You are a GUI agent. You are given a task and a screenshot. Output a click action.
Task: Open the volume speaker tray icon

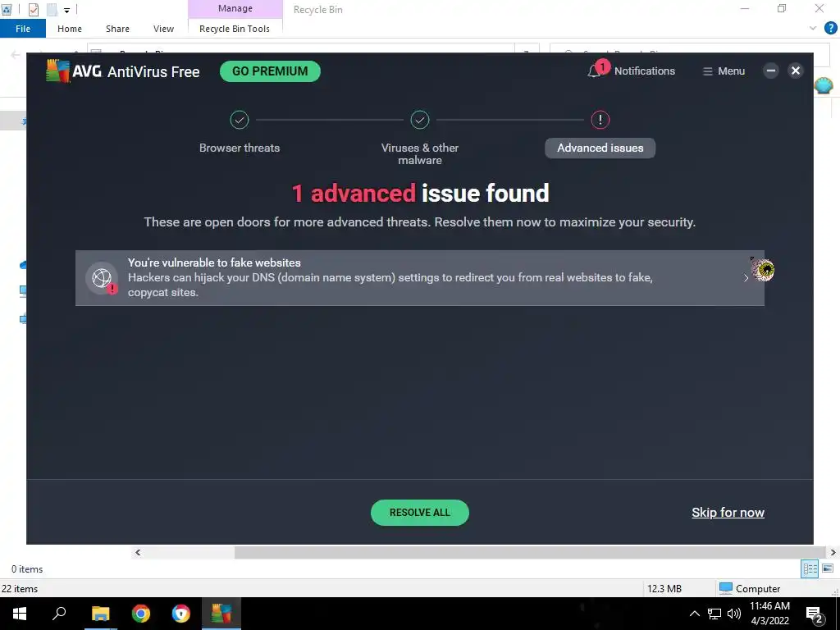[x=734, y=614]
